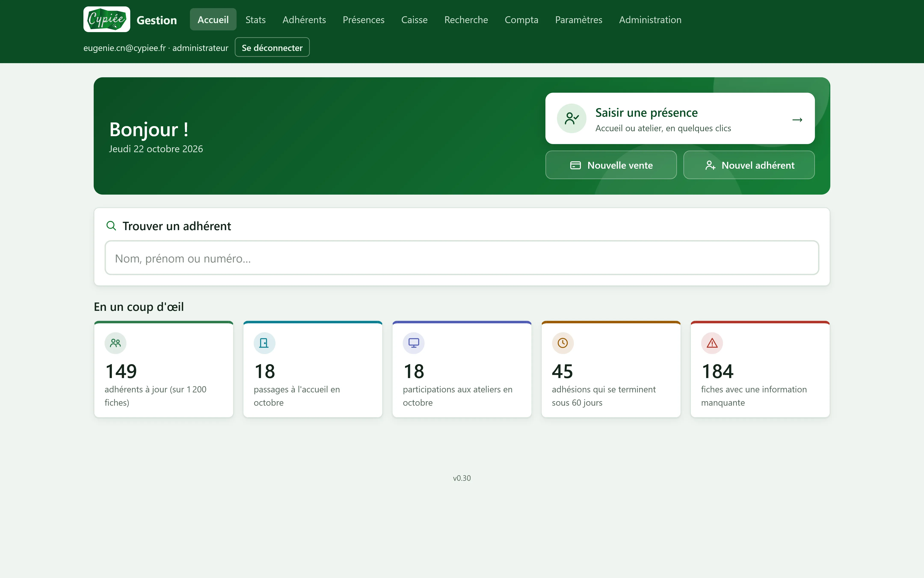Image resolution: width=924 pixels, height=578 pixels.
Task: Navigate to Recherche
Action: pos(466,19)
